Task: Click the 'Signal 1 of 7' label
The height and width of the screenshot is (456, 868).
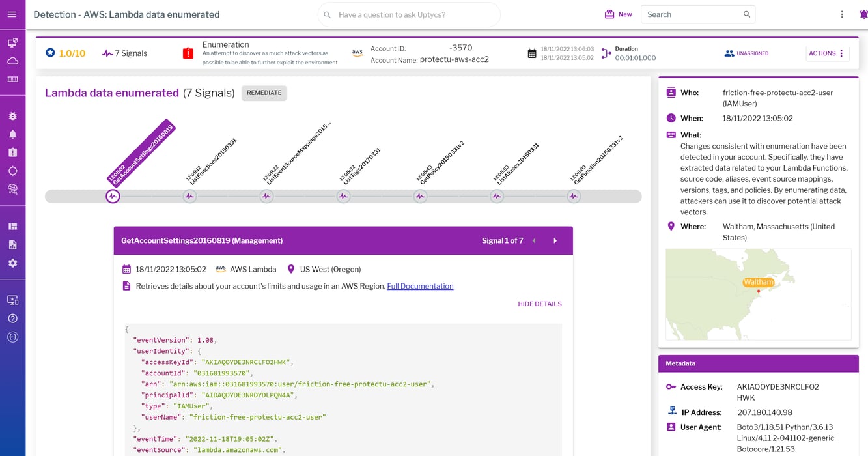Action: coord(502,241)
